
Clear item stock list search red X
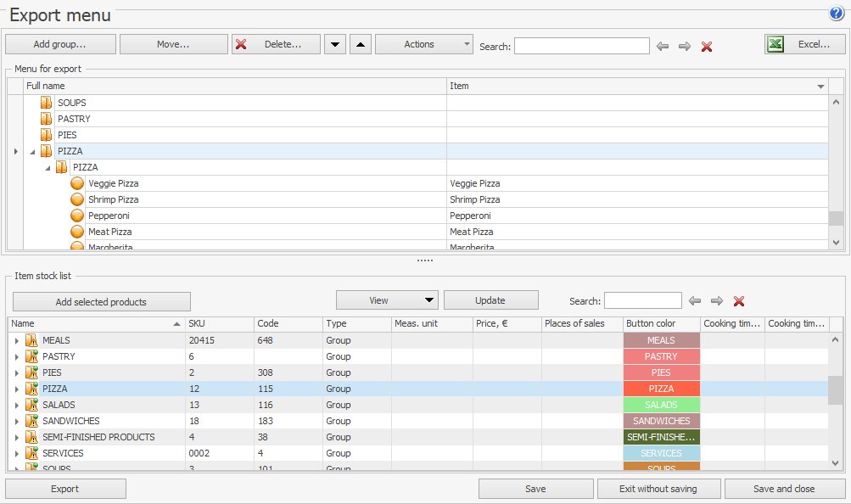(739, 301)
